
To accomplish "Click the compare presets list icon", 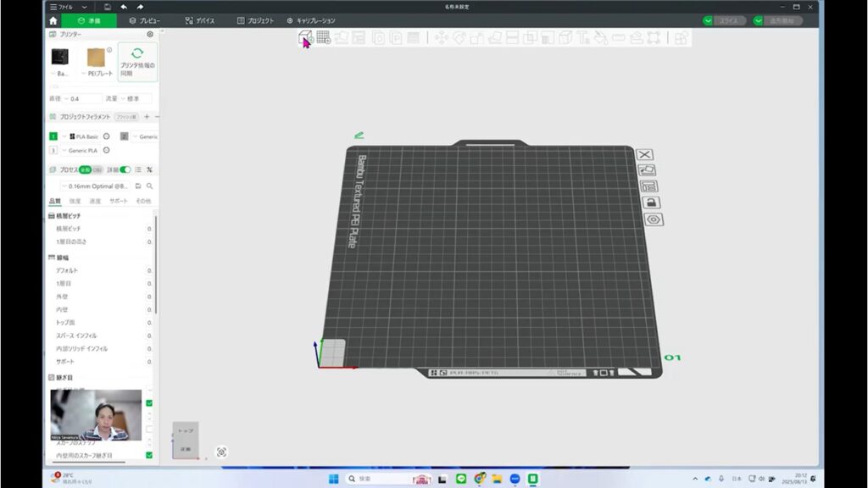I will tap(138, 169).
